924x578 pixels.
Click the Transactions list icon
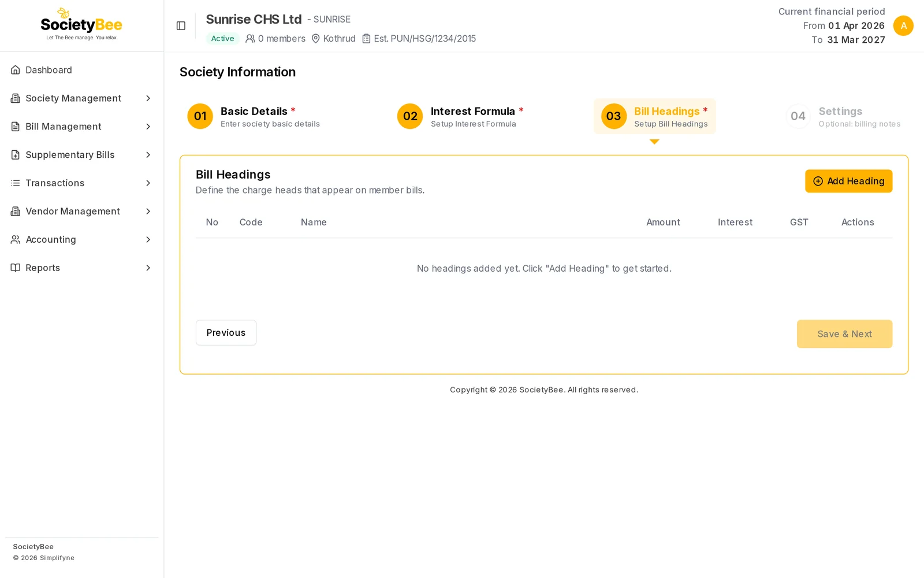click(16, 183)
